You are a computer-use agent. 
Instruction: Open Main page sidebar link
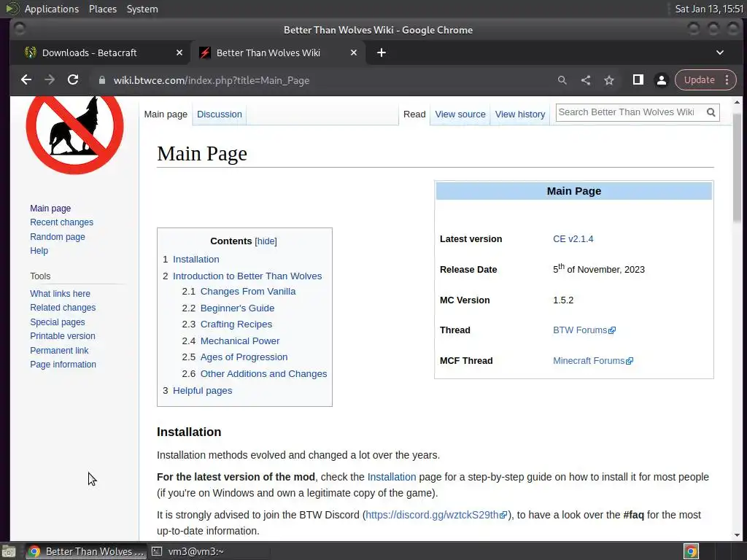pos(50,209)
